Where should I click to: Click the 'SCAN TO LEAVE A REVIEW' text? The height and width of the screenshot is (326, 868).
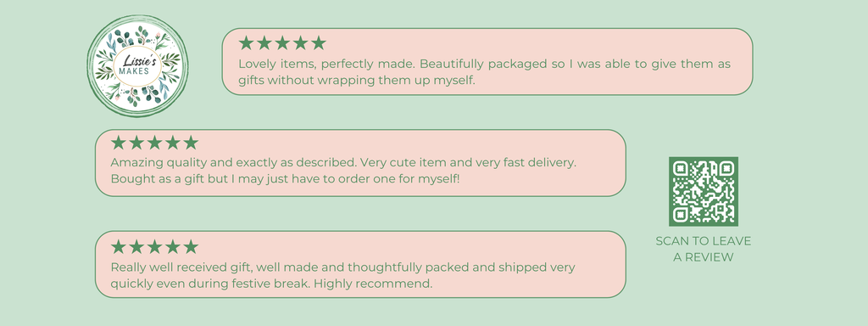pos(703,249)
